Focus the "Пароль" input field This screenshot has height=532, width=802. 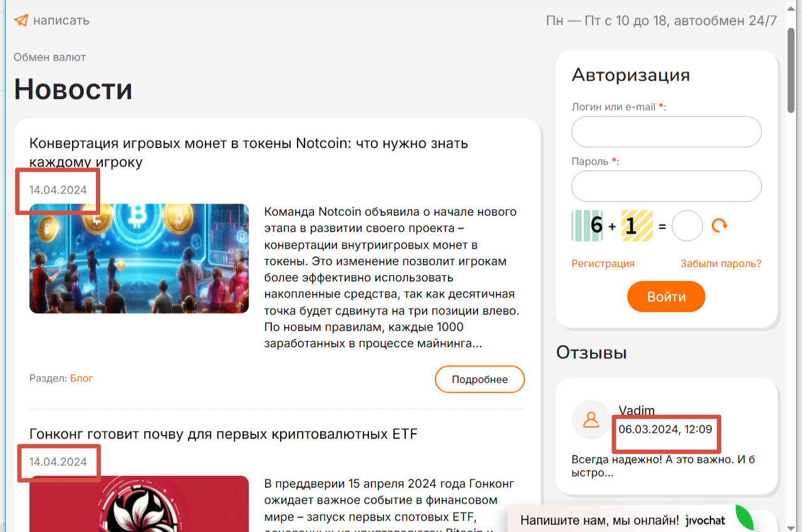[667, 186]
